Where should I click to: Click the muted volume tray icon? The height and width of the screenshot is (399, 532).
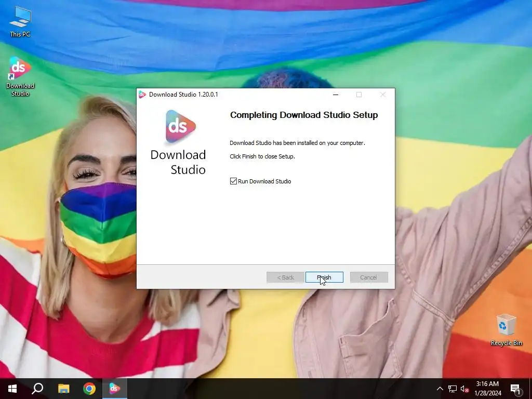click(464, 389)
